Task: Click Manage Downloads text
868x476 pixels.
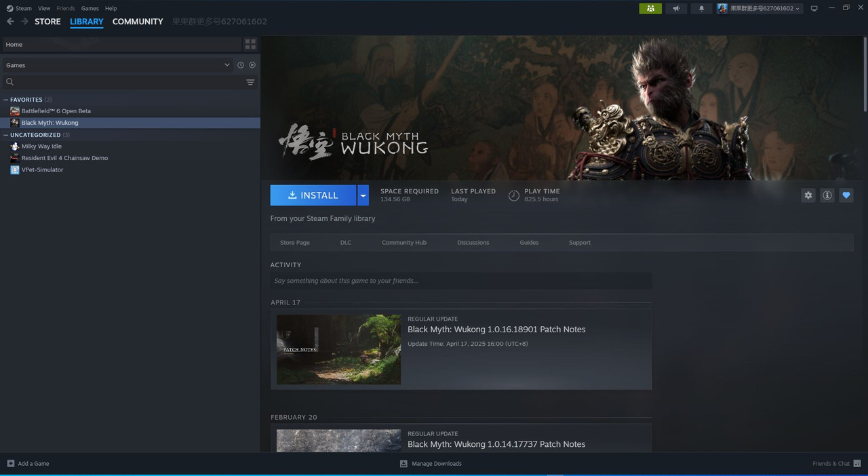Action: click(x=437, y=464)
